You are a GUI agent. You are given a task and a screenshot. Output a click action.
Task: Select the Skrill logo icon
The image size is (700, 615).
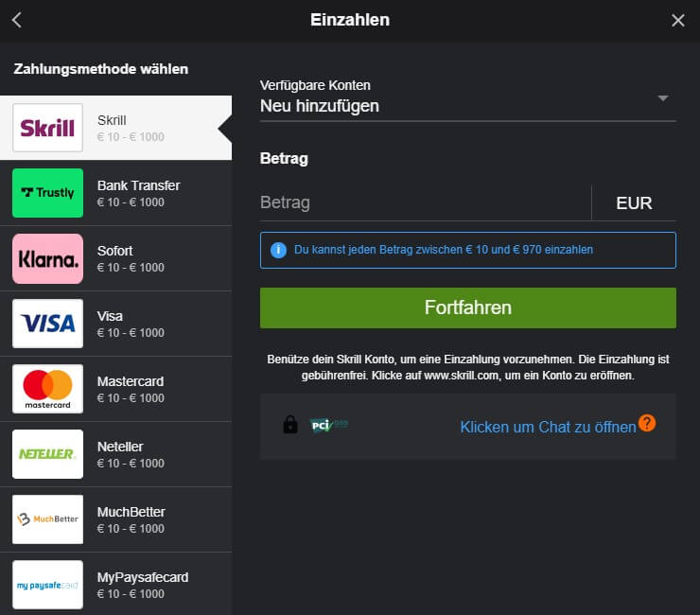click(47, 128)
